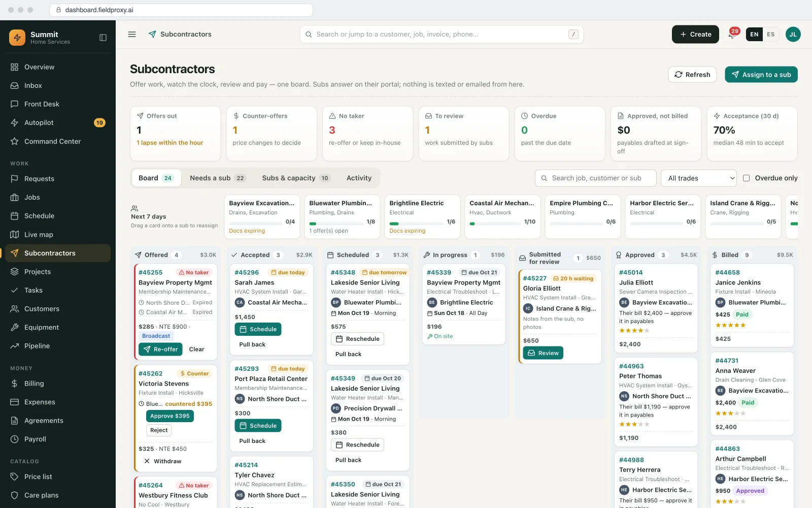The height and width of the screenshot is (508, 812).
Task: Schedule job #45296 for Sarah James
Action: point(258,329)
